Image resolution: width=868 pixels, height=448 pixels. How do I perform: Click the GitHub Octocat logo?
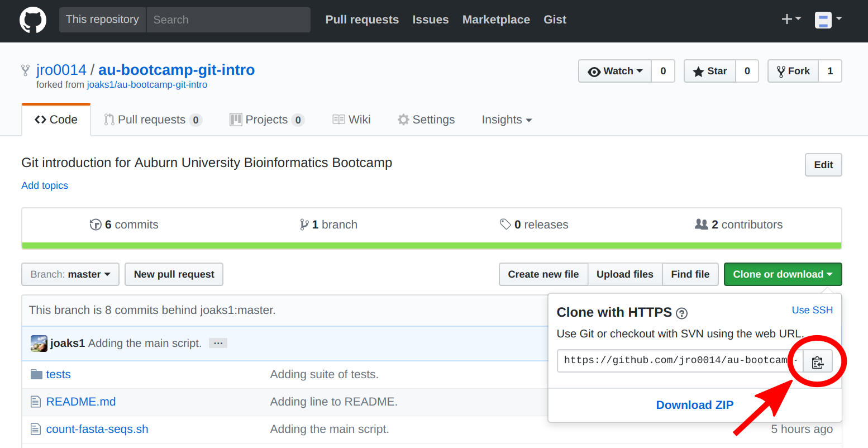click(x=33, y=20)
